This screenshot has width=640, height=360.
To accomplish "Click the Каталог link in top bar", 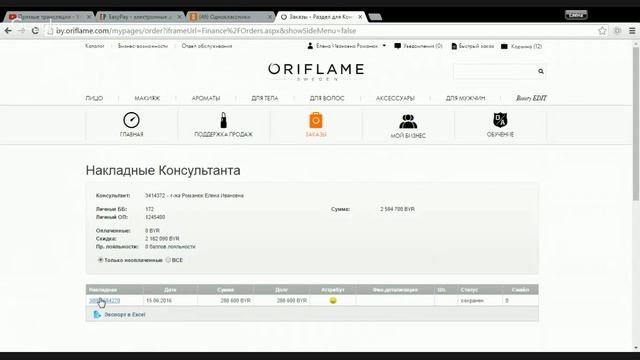I will pyautogui.click(x=95, y=46).
